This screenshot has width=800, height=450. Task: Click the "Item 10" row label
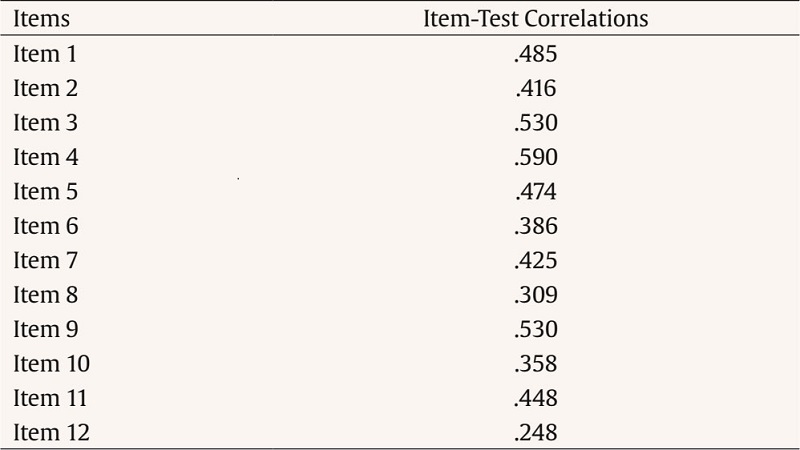point(51,364)
